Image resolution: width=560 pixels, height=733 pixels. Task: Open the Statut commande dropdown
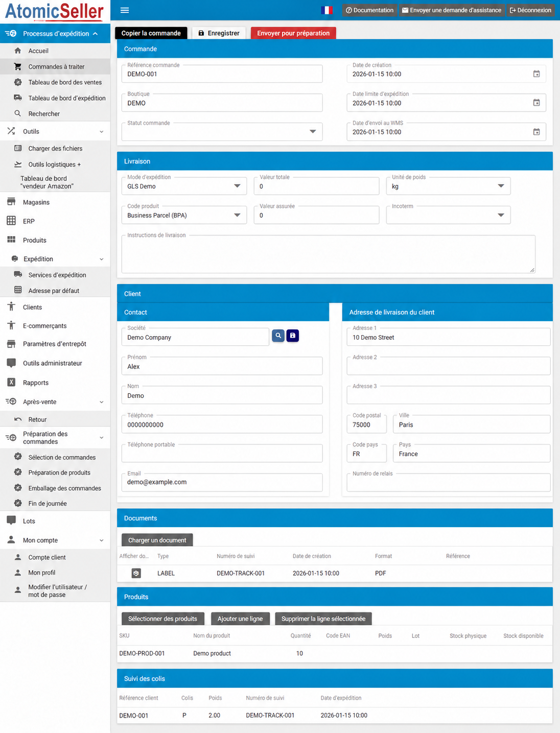(222, 132)
